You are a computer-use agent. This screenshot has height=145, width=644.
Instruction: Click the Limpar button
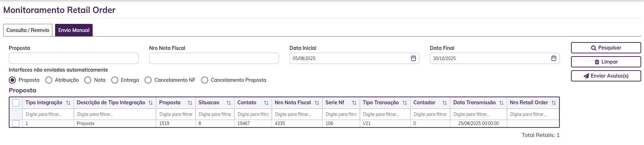click(606, 62)
